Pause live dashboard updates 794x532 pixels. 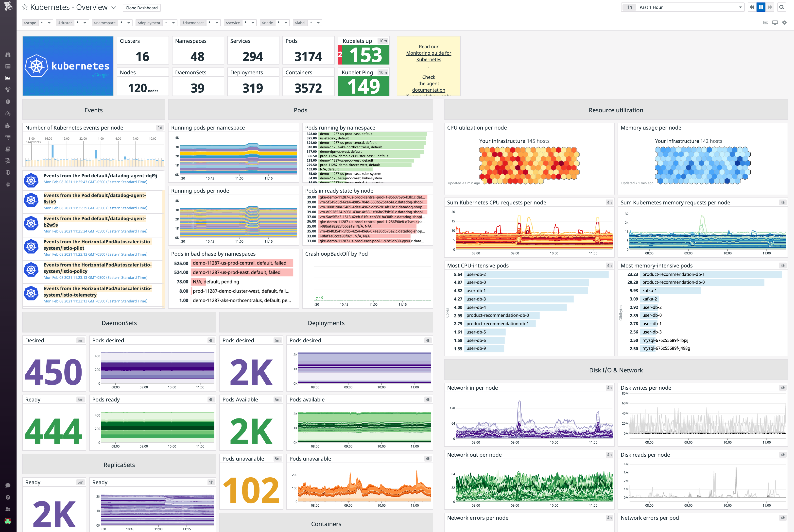click(761, 7)
